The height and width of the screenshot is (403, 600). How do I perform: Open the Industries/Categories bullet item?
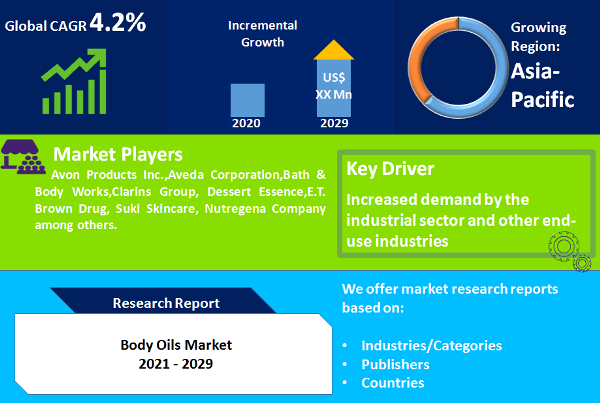pyautogui.click(x=432, y=346)
